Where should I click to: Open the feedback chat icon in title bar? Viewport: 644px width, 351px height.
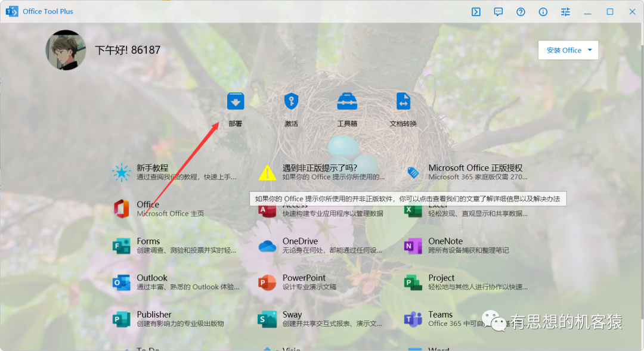tap(498, 11)
